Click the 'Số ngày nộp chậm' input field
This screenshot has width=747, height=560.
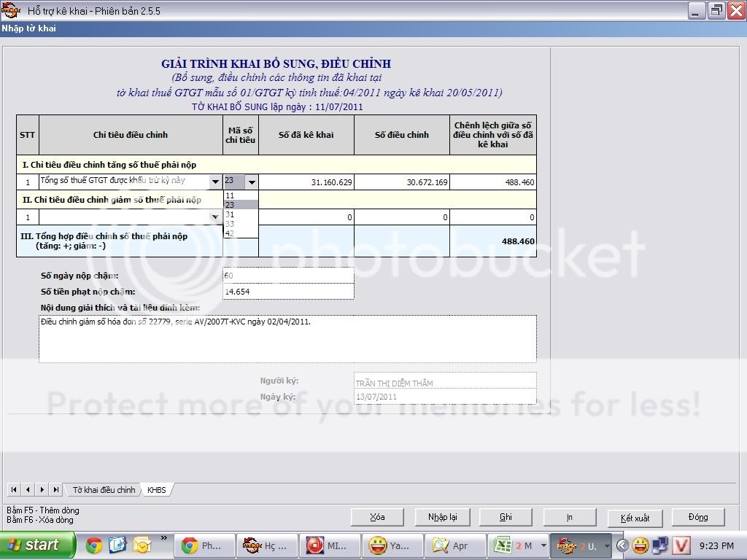click(288, 276)
